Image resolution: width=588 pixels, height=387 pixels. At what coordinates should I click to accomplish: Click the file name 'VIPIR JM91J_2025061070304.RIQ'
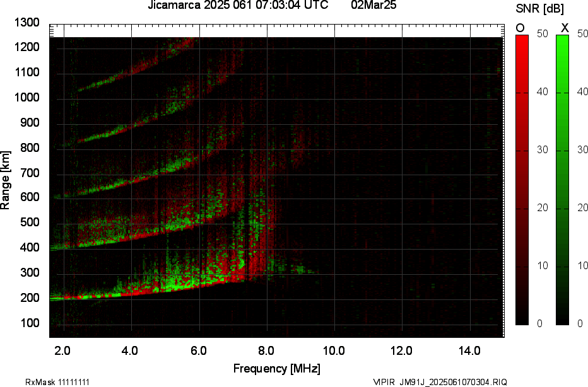[440, 382]
